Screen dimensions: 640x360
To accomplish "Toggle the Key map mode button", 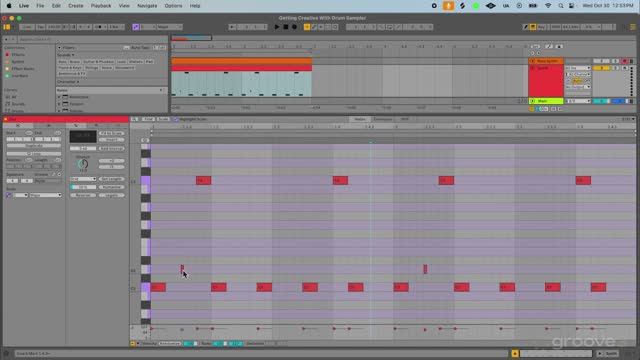I will (x=542, y=27).
